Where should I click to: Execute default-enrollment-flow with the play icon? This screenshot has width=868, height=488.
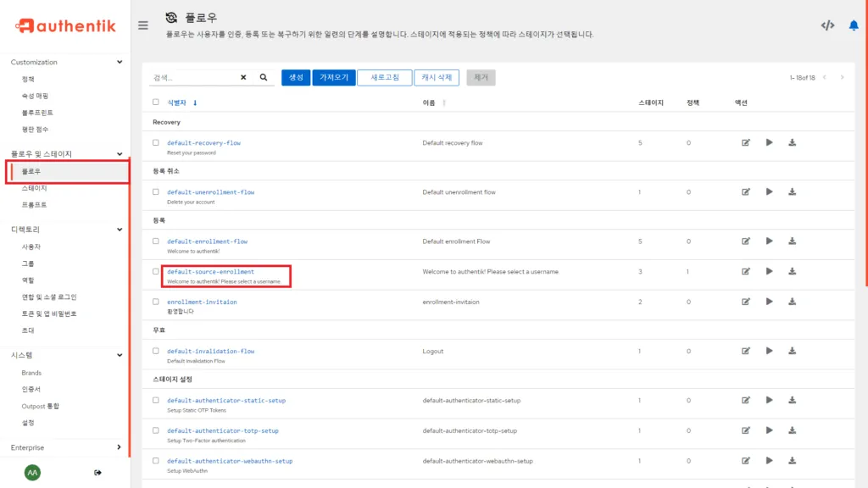pos(769,241)
